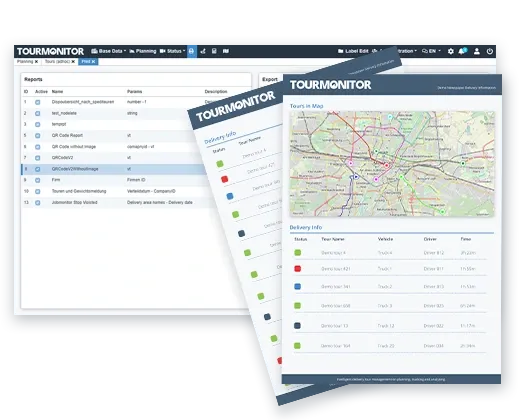Image resolution: width=519 pixels, height=420 pixels.
Task: Click the TOURMONITOR logo in the navbar
Action: click(51, 51)
